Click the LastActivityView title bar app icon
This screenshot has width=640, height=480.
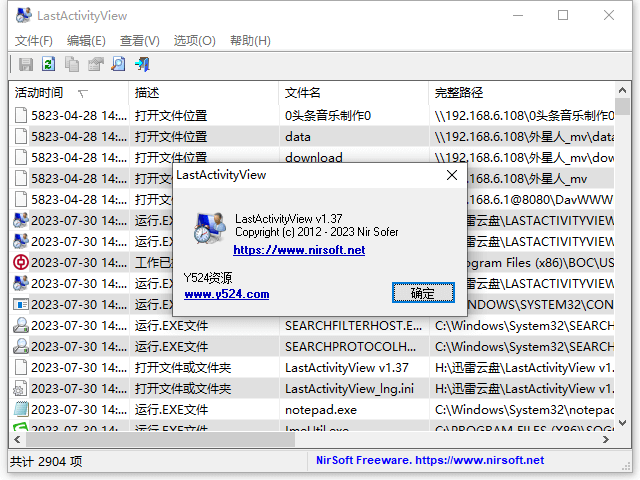[x=23, y=16]
